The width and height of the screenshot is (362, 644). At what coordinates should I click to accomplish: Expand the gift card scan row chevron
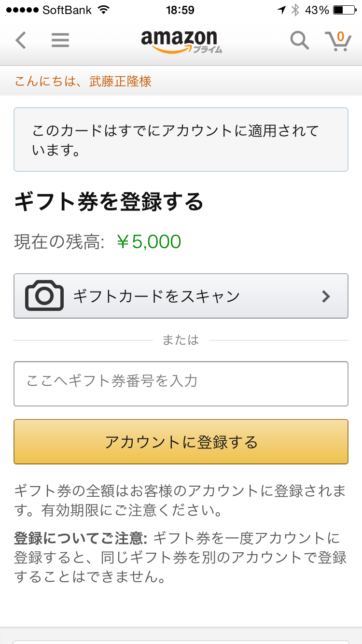[x=326, y=296]
